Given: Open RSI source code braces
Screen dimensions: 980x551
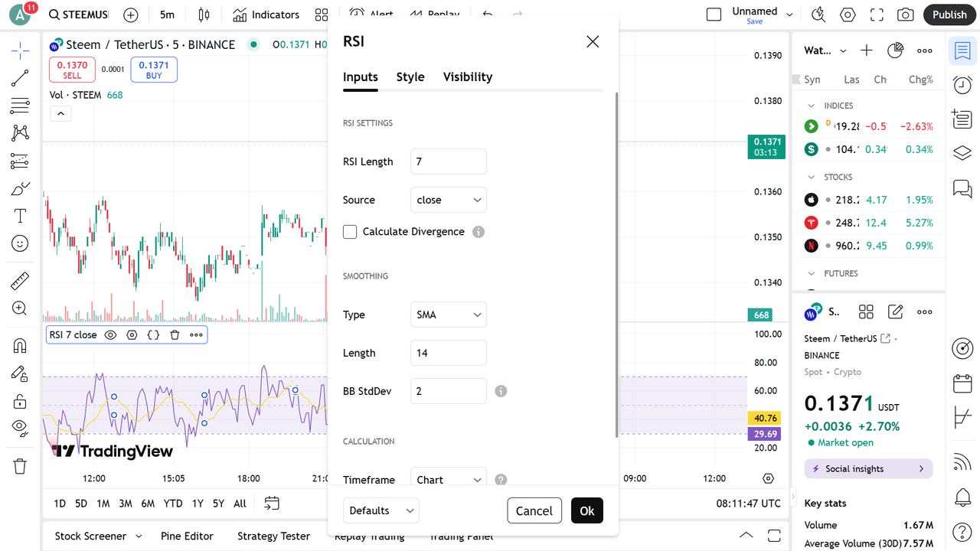Looking at the screenshot, I should tap(153, 335).
